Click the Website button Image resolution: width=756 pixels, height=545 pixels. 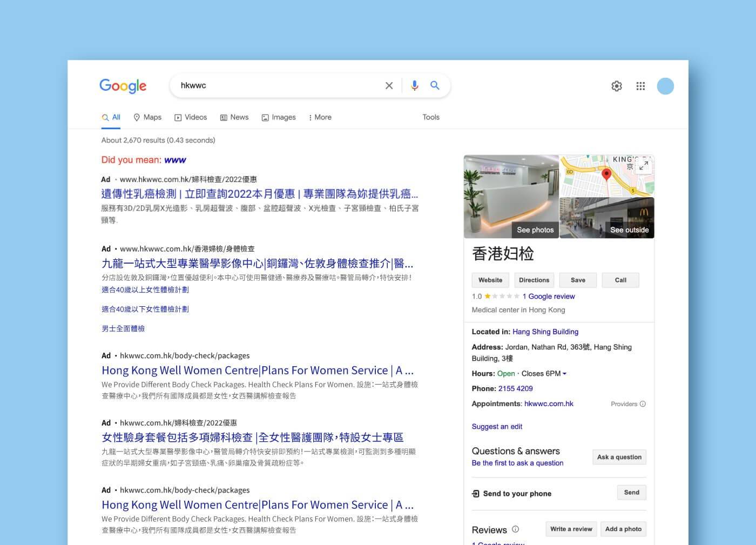coord(490,280)
